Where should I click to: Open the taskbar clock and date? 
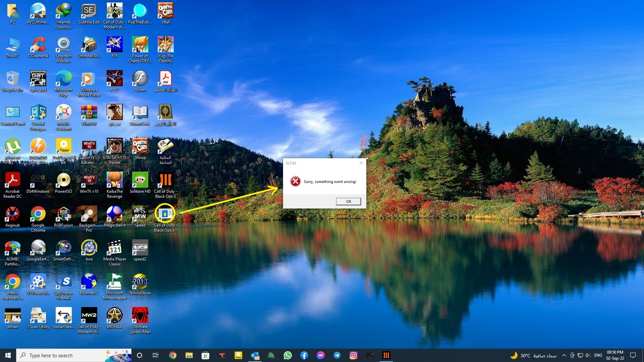click(x=615, y=355)
